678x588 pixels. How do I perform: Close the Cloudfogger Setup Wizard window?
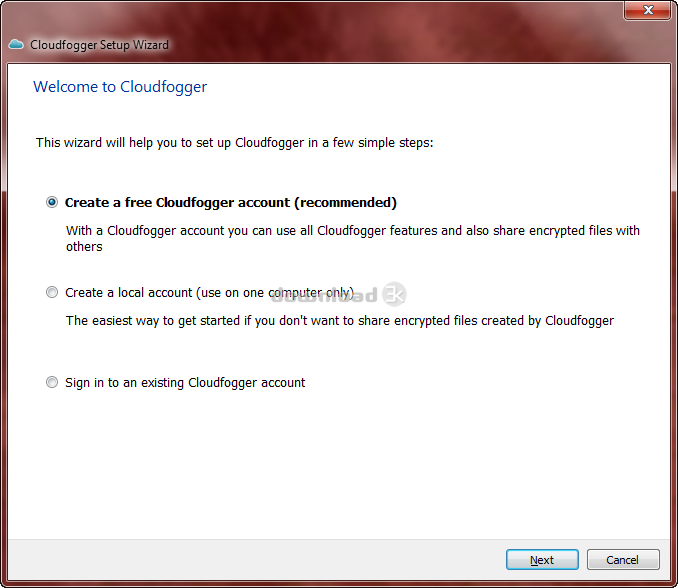pos(647,10)
